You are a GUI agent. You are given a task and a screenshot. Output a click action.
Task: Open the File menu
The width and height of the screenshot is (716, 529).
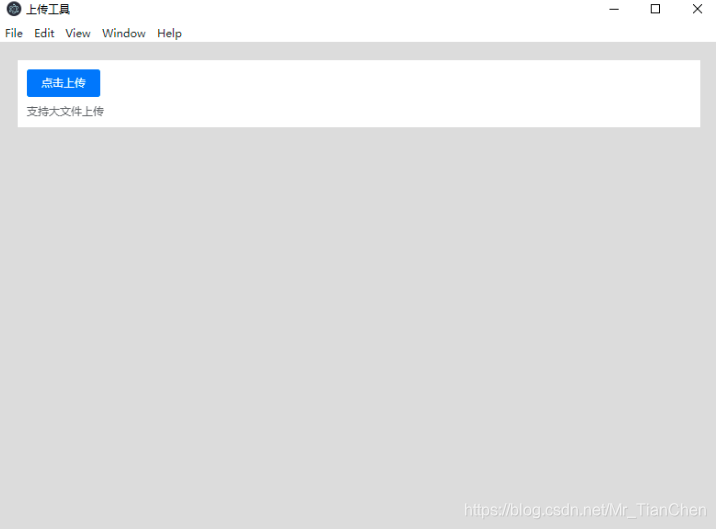(14, 33)
